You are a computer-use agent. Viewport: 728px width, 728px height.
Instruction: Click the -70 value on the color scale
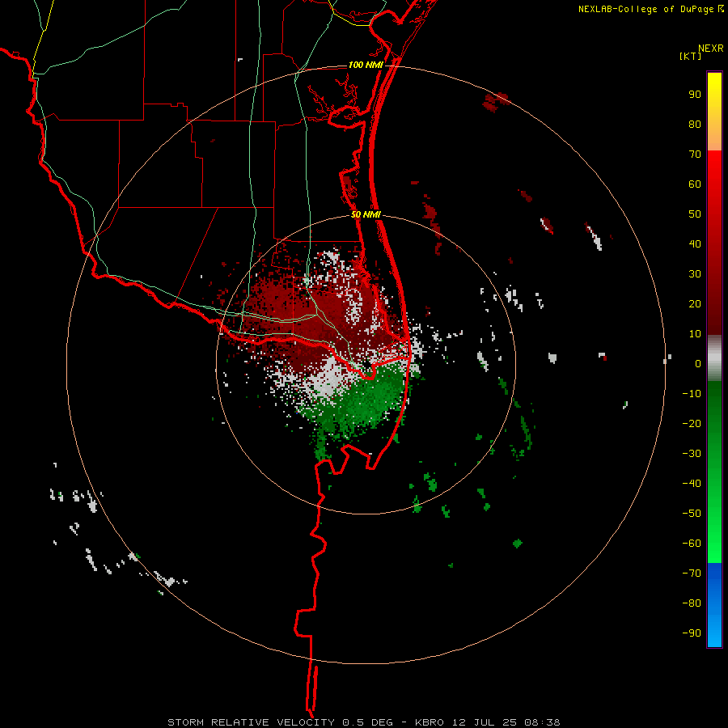[692, 574]
